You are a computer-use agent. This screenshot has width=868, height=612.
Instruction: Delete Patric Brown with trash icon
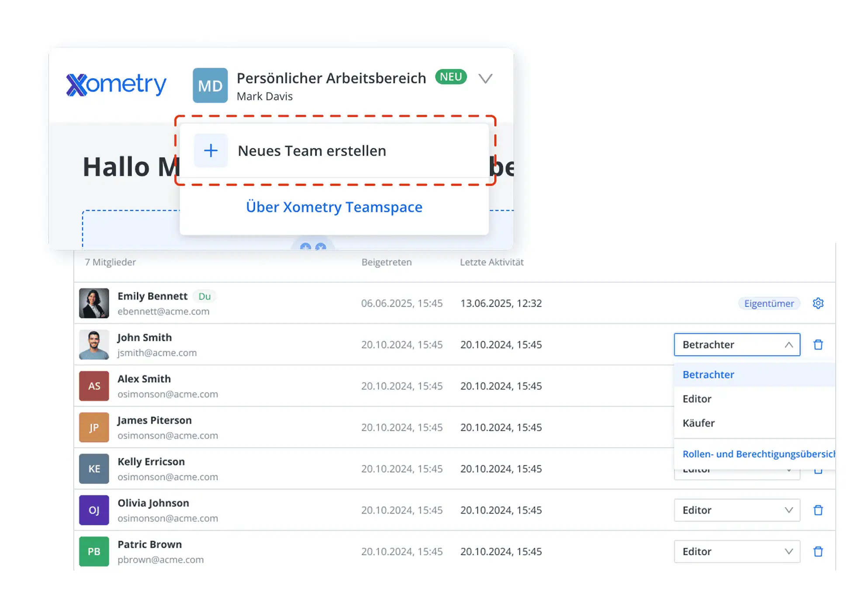(818, 552)
